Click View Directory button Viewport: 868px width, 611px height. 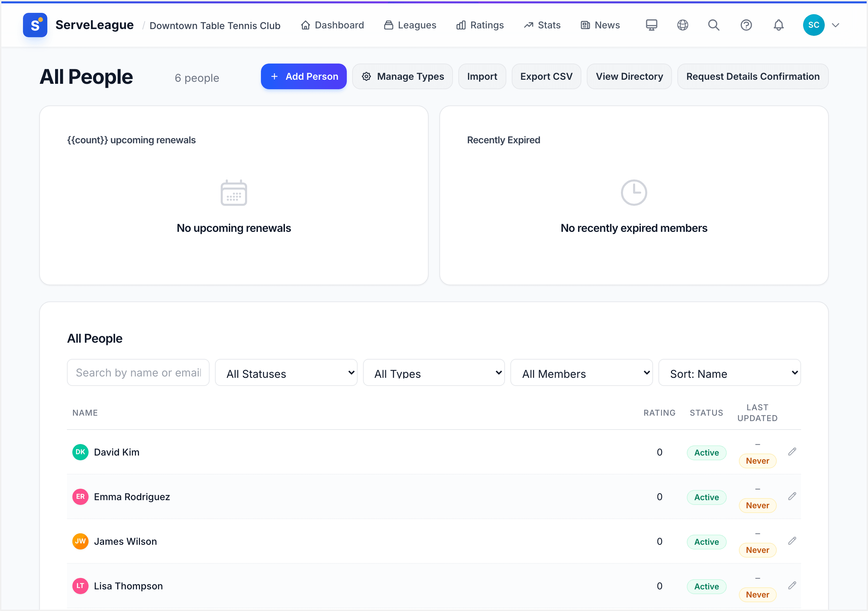[x=629, y=76]
